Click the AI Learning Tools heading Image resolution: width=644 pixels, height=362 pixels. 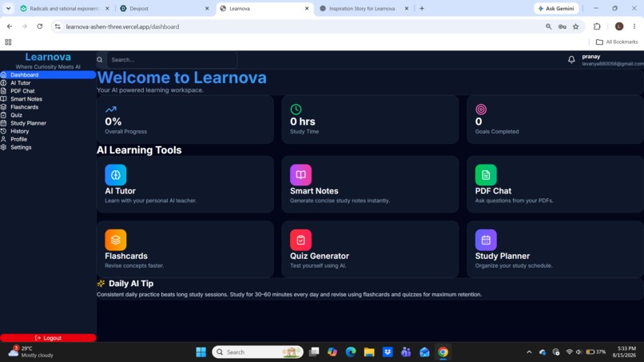click(139, 150)
